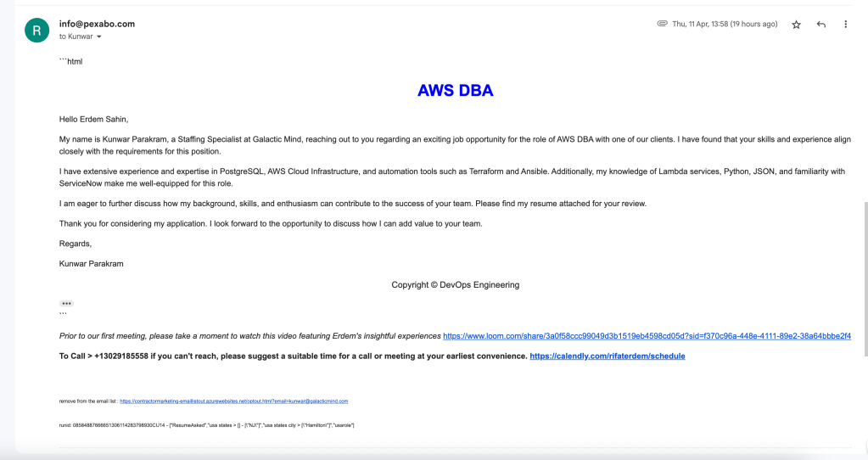Click the green R sender avatar
868x460 pixels.
[37, 31]
